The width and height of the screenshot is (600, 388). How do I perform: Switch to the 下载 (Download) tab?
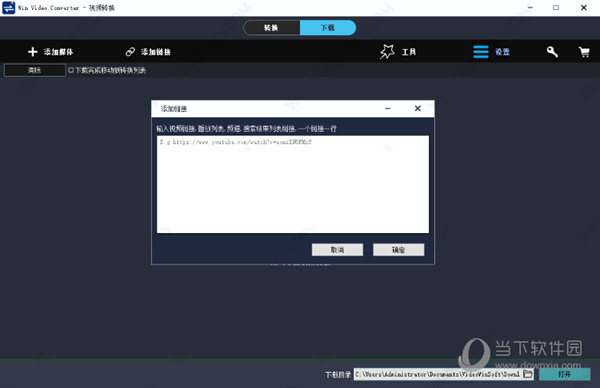(x=328, y=28)
